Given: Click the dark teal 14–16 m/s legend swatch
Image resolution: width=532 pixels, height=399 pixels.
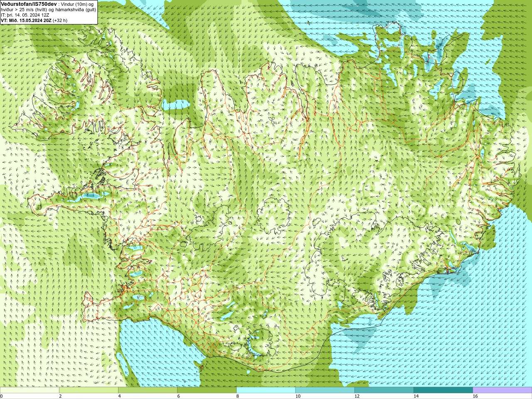Looking at the screenshot, I should pyautogui.click(x=443, y=390).
